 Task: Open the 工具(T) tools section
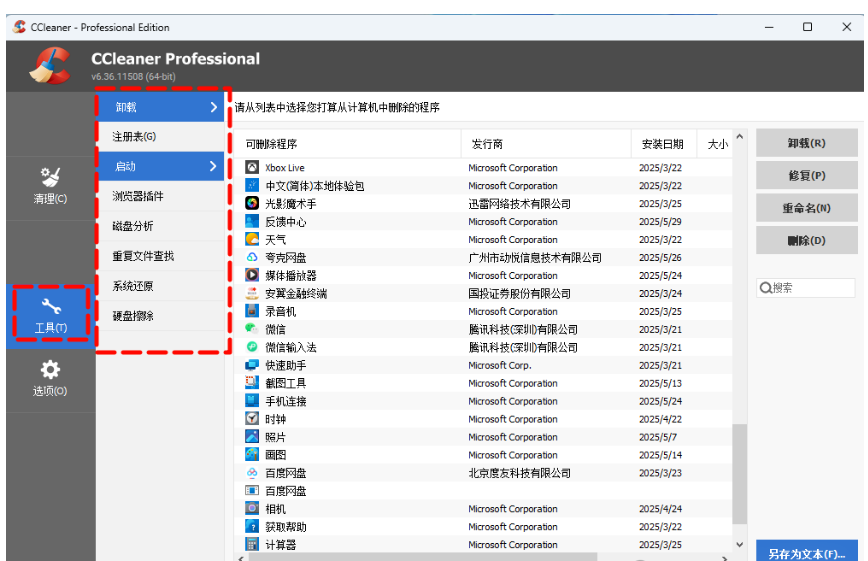click(50, 316)
